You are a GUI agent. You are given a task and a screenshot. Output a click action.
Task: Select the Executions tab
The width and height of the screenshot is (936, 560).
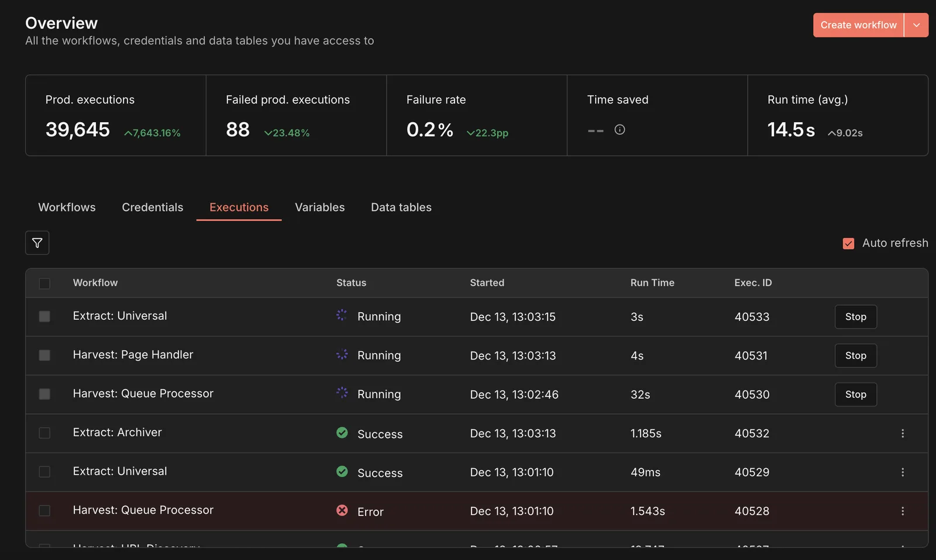point(239,208)
